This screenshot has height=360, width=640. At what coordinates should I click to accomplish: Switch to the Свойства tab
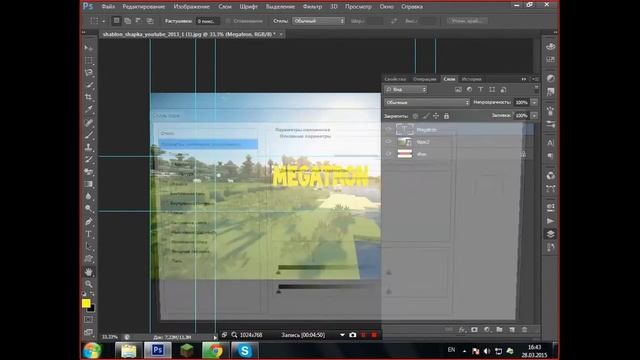(x=395, y=79)
